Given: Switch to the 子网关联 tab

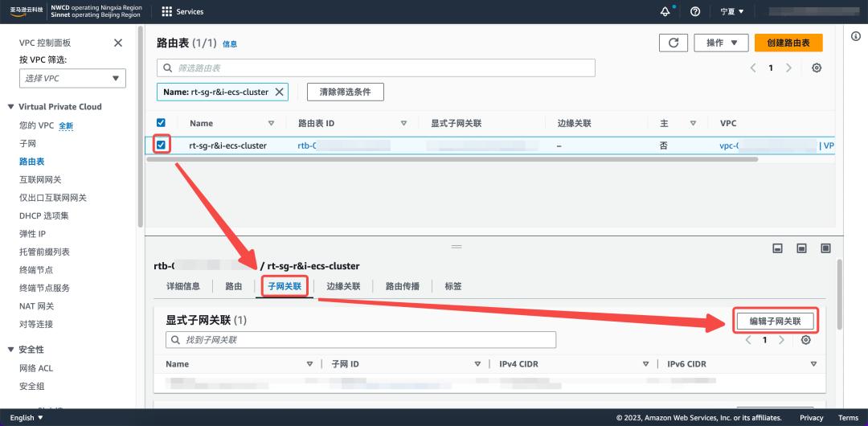Looking at the screenshot, I should [285, 286].
